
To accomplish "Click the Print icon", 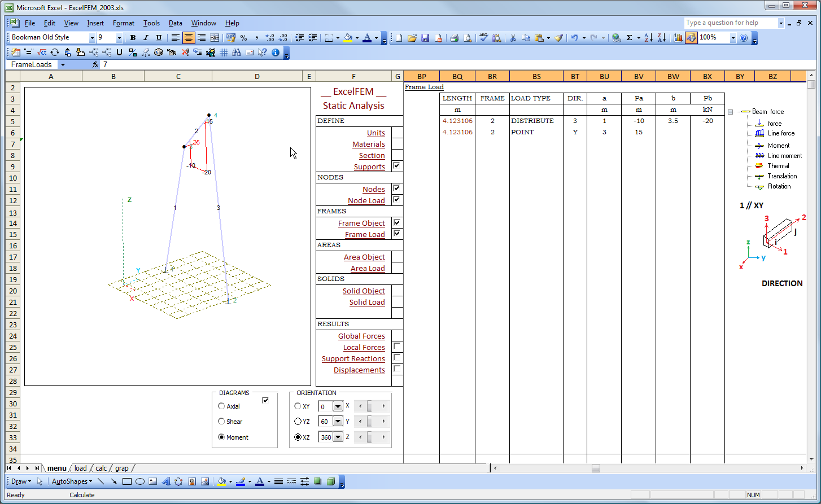I will pos(454,38).
